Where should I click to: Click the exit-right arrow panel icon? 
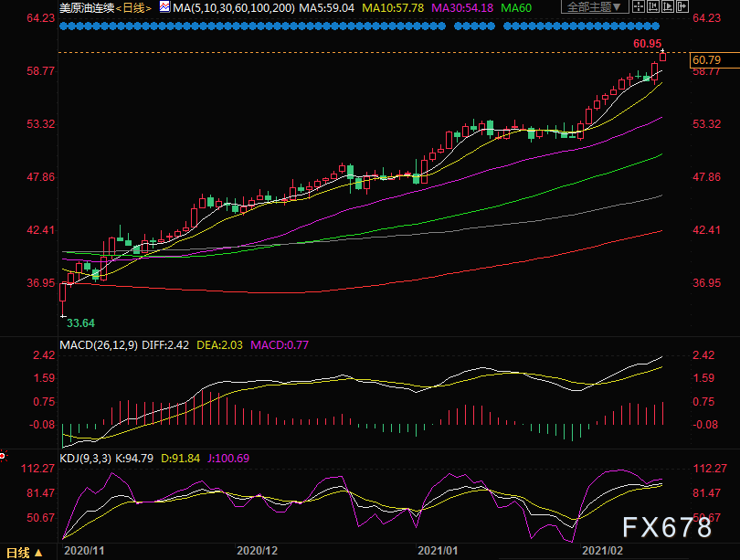click(682, 6)
